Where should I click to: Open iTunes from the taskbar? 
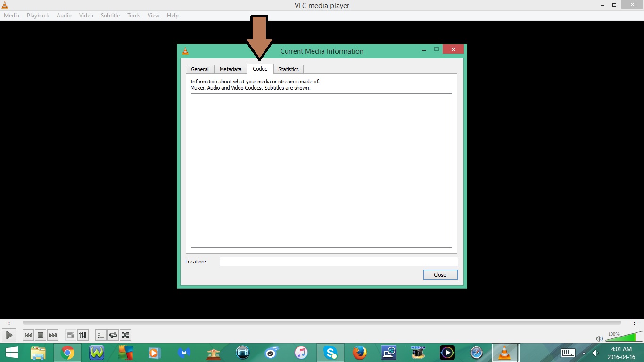(301, 353)
